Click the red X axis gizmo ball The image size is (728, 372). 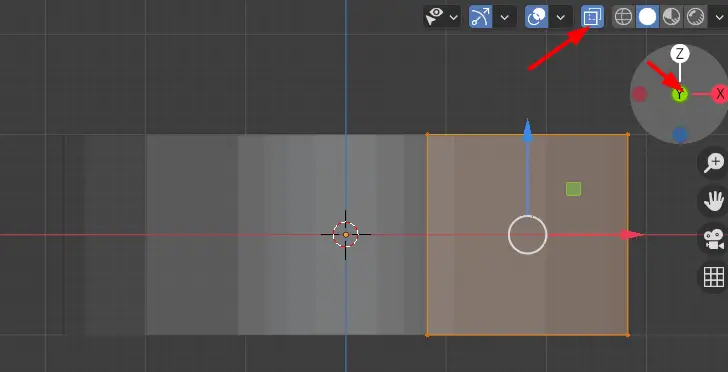coord(720,94)
